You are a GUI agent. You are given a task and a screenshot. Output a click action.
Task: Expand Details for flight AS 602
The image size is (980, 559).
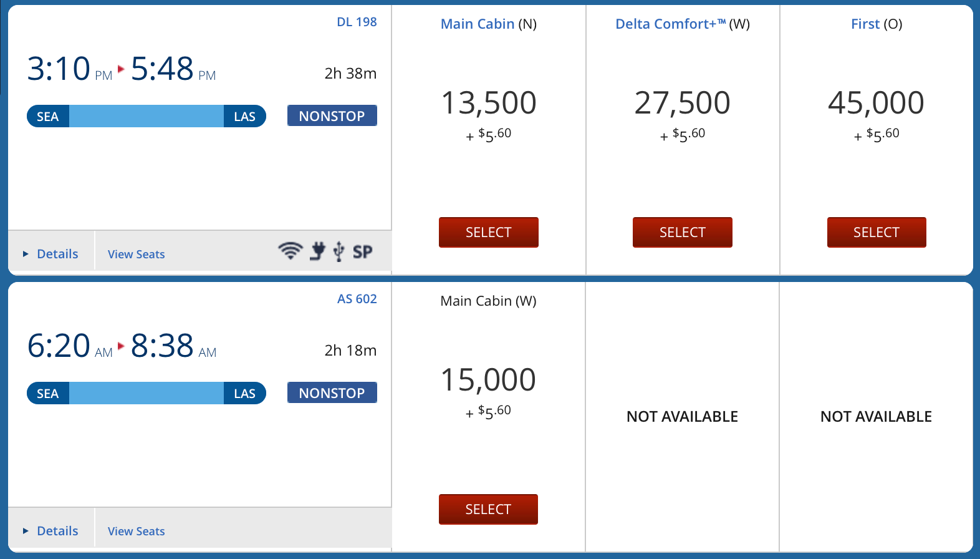[51, 531]
